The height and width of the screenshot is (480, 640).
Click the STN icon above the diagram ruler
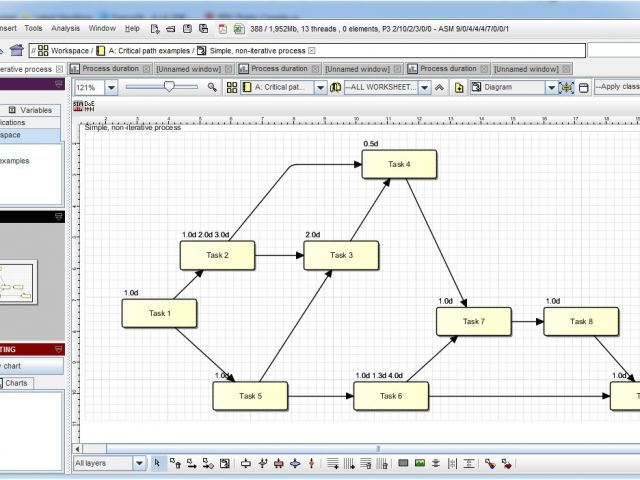79,103
